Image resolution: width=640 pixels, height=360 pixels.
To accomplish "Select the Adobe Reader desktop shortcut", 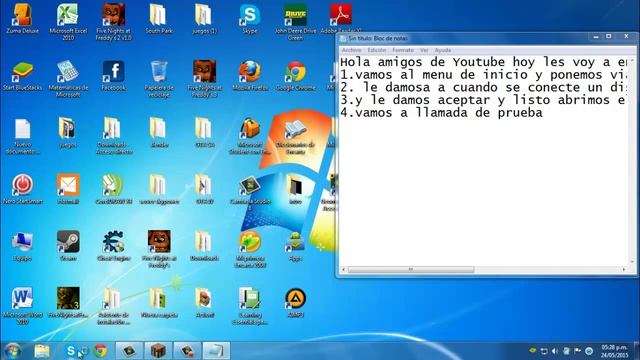I will (341, 19).
